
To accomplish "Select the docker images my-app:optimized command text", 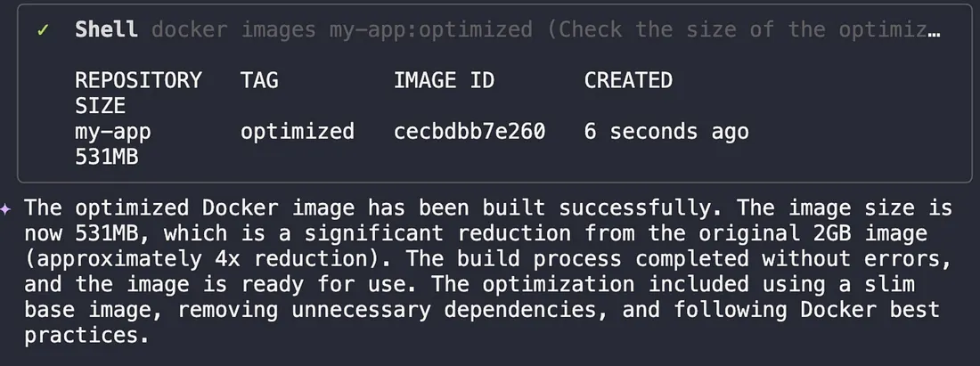I will pyautogui.click(x=341, y=30).
